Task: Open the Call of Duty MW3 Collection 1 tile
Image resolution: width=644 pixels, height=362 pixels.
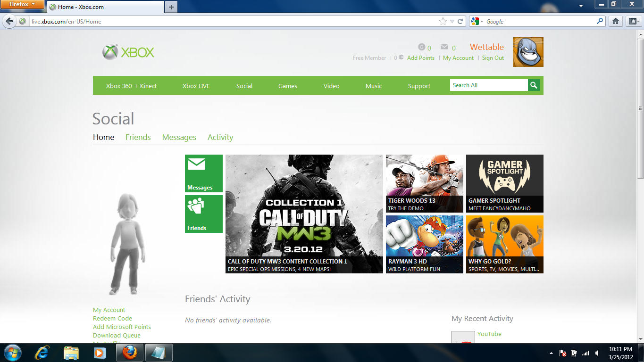Action: pyautogui.click(x=304, y=214)
